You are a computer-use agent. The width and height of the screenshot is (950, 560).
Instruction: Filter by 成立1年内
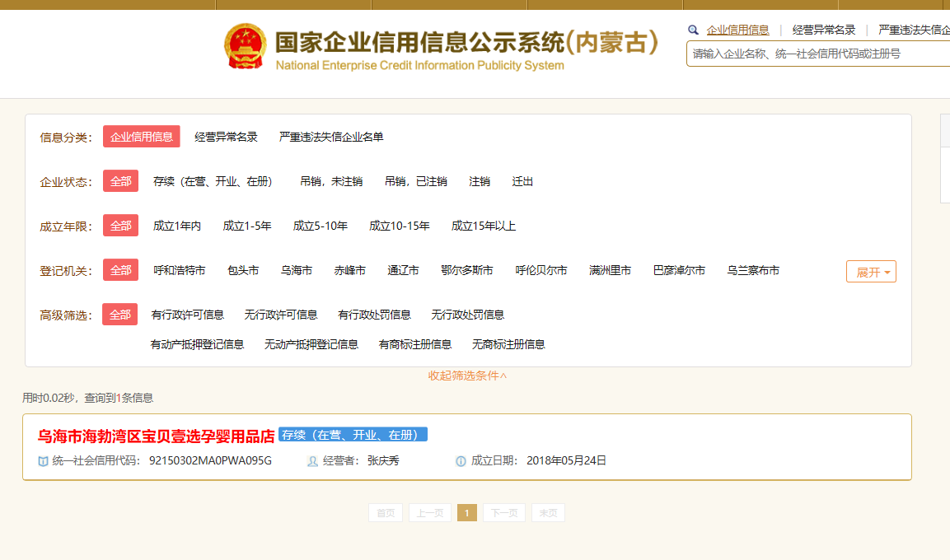tap(177, 226)
